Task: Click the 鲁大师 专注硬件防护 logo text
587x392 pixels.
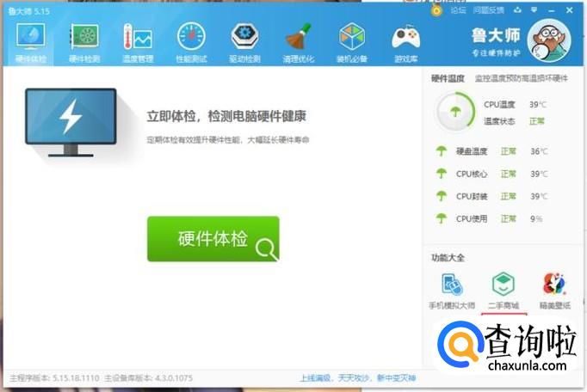Action: pos(496,42)
